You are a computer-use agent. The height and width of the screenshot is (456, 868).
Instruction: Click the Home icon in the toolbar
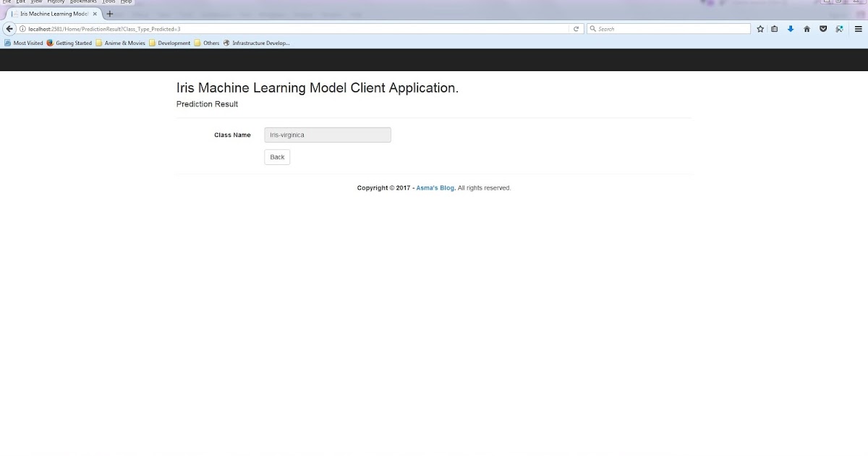pos(807,28)
